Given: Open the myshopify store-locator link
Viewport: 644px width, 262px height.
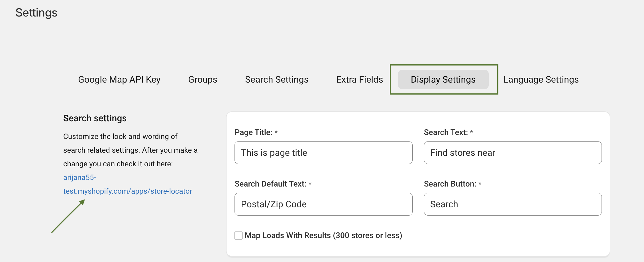Looking at the screenshot, I should pyautogui.click(x=127, y=191).
